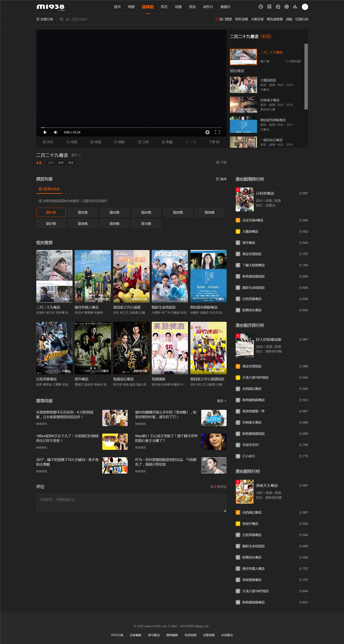Open the ranking bar chart icon

click(x=295, y=7)
